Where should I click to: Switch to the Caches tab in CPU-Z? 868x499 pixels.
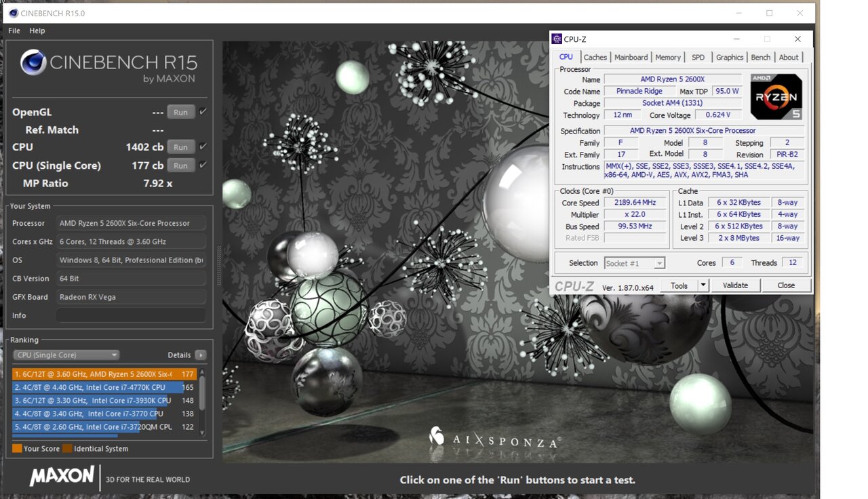click(595, 58)
